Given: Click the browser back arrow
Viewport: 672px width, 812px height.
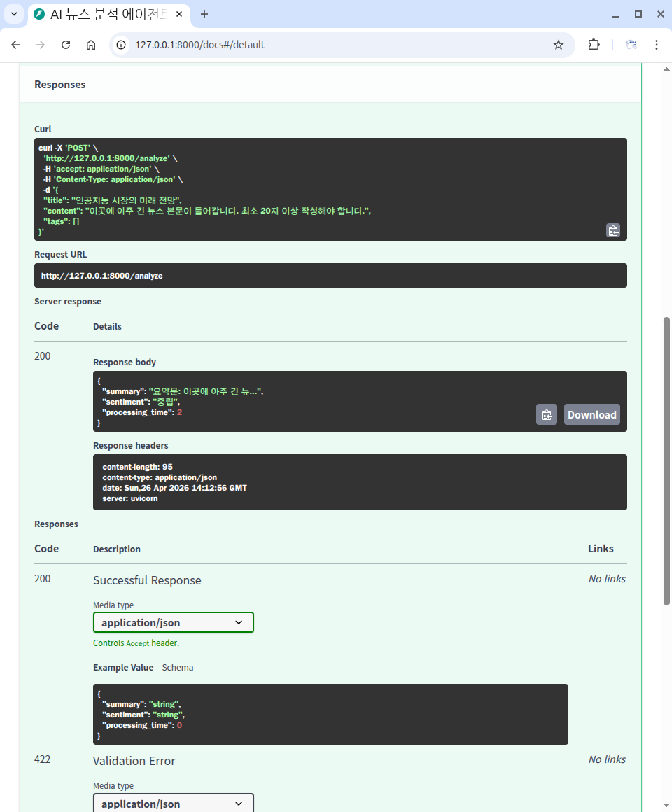Looking at the screenshot, I should pos(15,45).
